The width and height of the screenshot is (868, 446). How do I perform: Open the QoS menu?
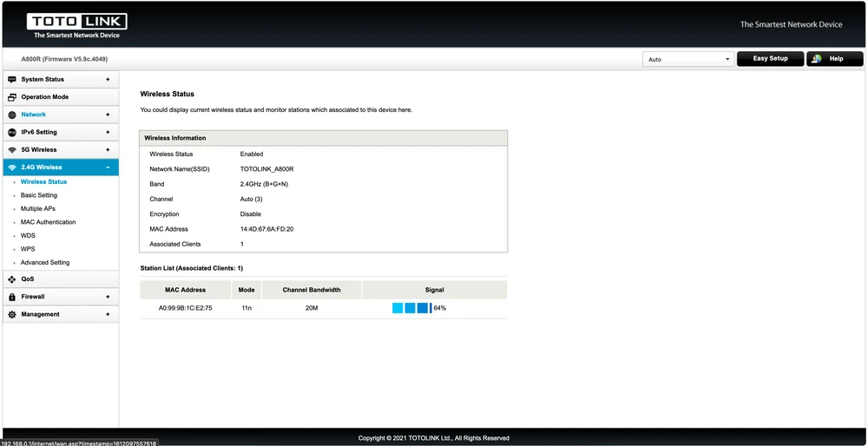coord(61,279)
